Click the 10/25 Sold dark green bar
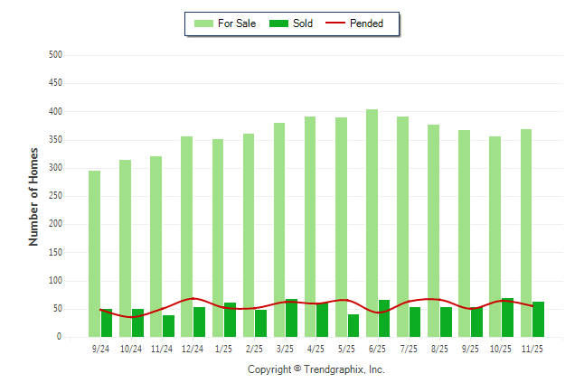584x392 pixels. pos(507,318)
